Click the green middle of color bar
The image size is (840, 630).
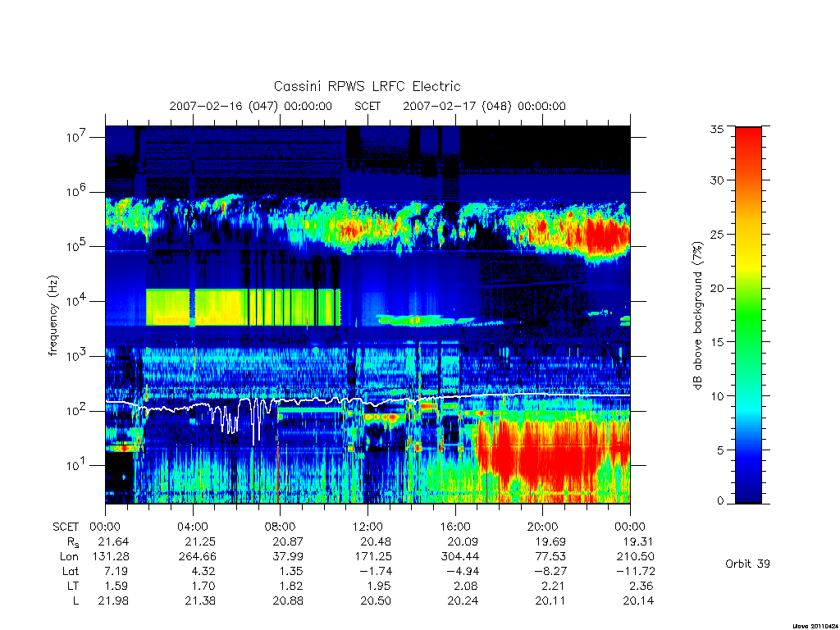748,316
